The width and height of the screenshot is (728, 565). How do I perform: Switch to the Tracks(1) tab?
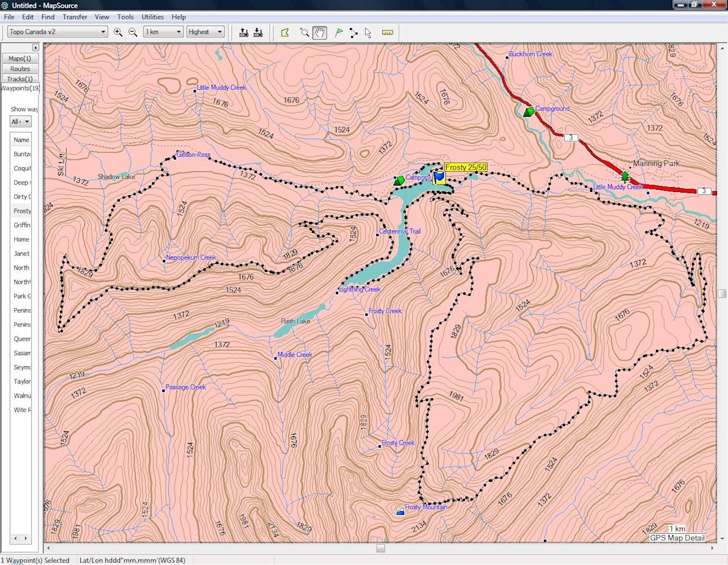pos(20,79)
